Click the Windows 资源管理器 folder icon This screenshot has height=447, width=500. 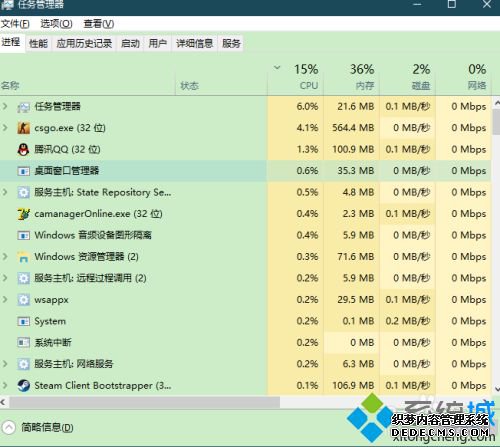click(24, 257)
